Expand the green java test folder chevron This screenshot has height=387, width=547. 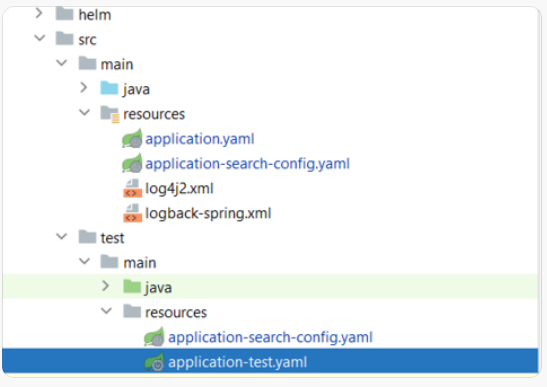(x=105, y=286)
